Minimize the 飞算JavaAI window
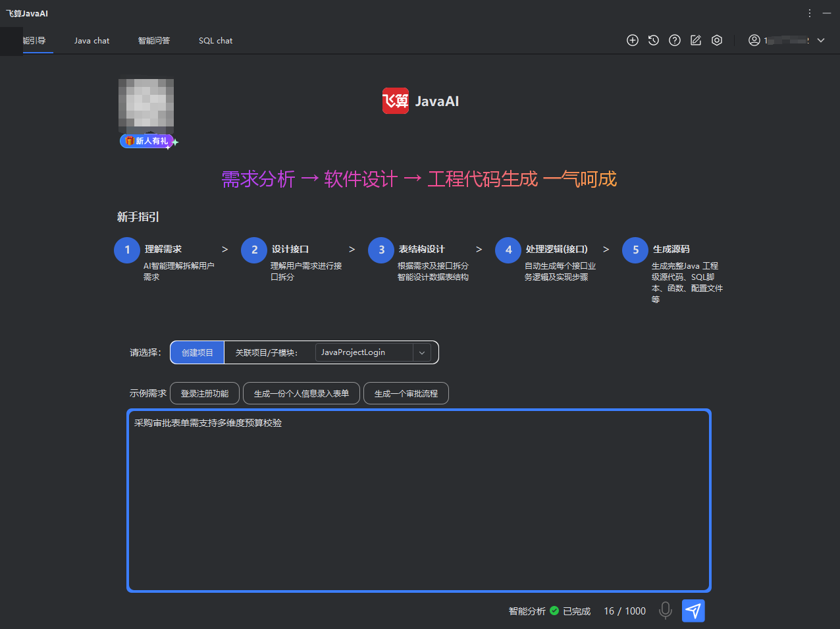Screen dimensions: 840x629 [827, 13]
